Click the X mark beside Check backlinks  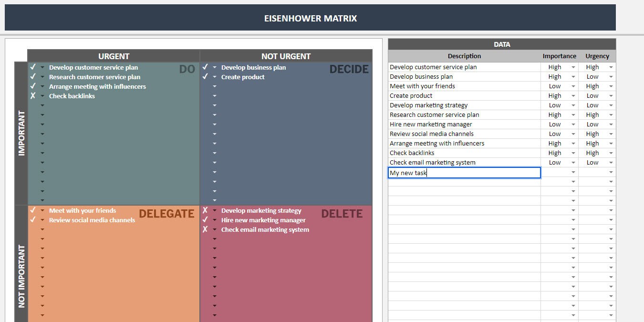tap(33, 96)
